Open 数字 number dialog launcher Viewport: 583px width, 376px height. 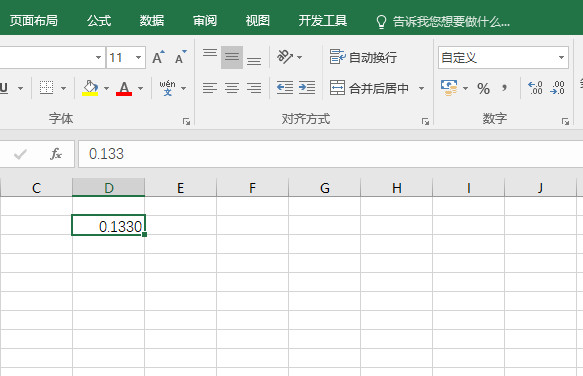565,122
